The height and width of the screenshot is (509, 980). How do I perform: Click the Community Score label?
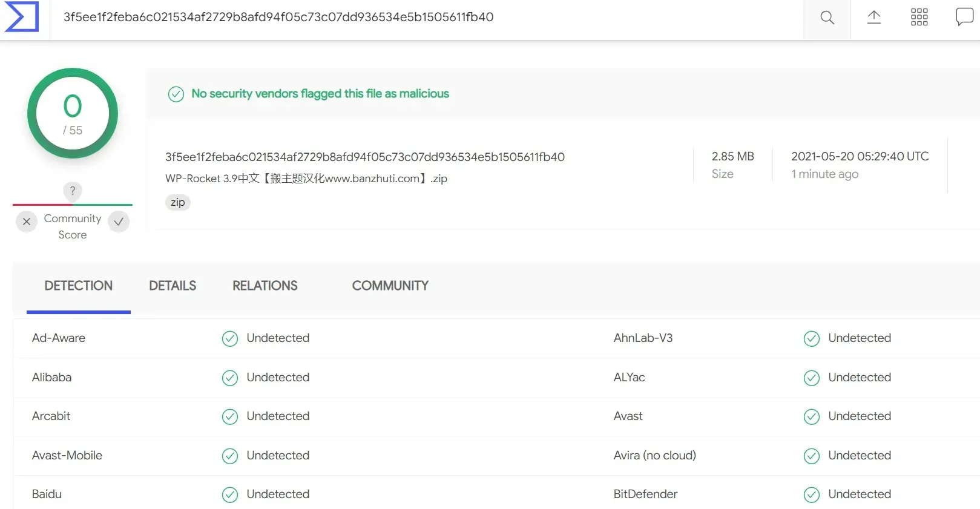(x=73, y=226)
